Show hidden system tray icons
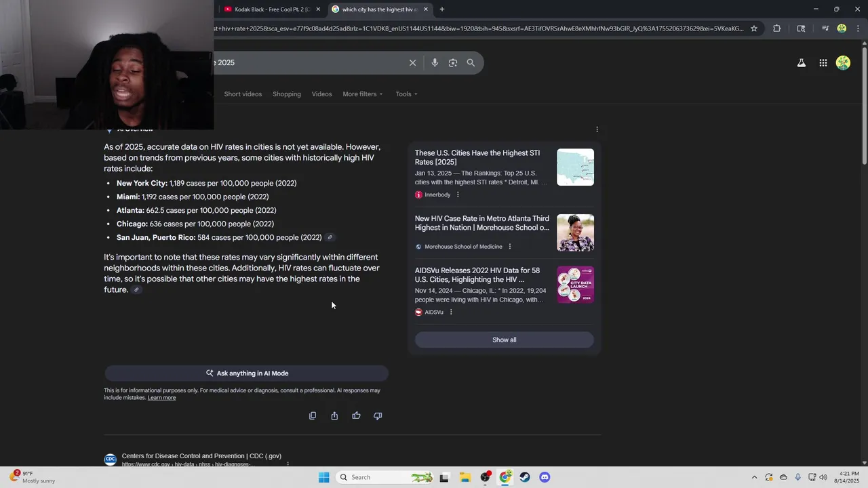Image resolution: width=868 pixels, height=488 pixels. coord(754,477)
